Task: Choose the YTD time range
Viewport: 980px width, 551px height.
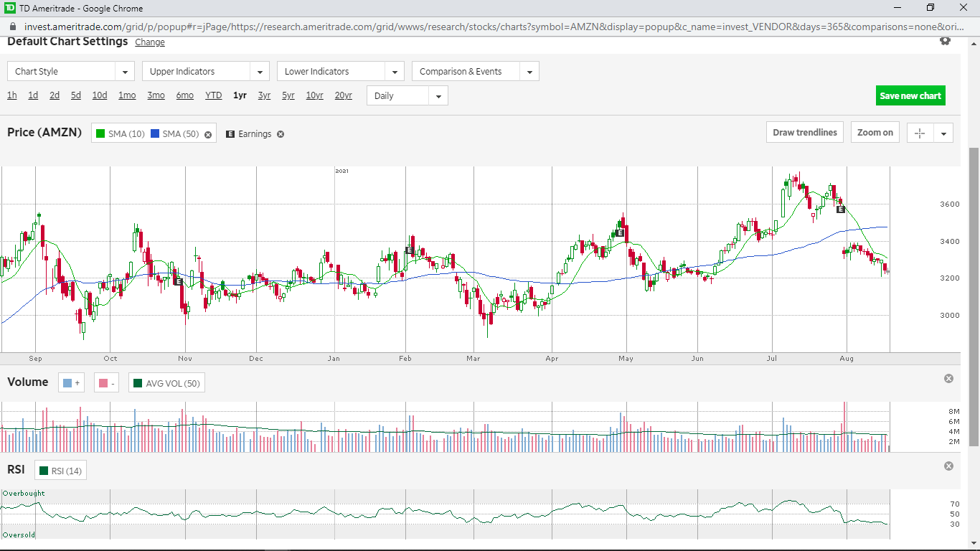Action: tap(214, 95)
